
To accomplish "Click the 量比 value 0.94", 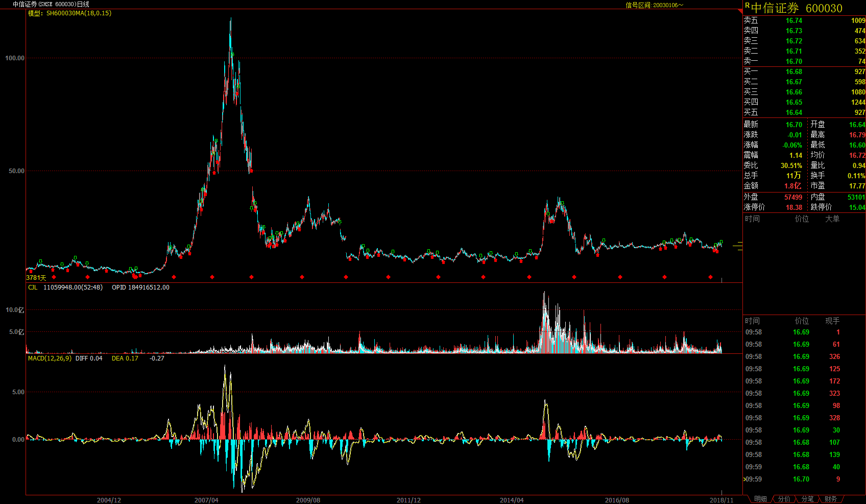I will click(x=859, y=165).
